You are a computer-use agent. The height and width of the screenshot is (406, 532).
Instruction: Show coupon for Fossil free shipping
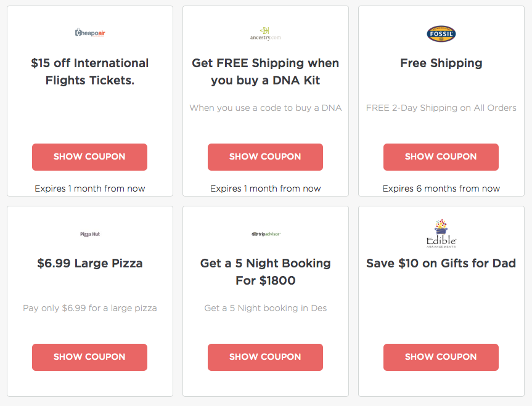(x=441, y=156)
